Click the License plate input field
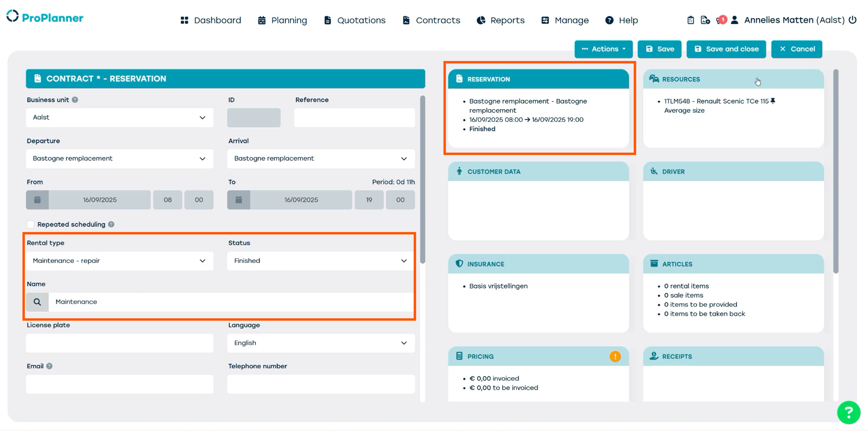Screen dimensions: 868x431 (119, 343)
